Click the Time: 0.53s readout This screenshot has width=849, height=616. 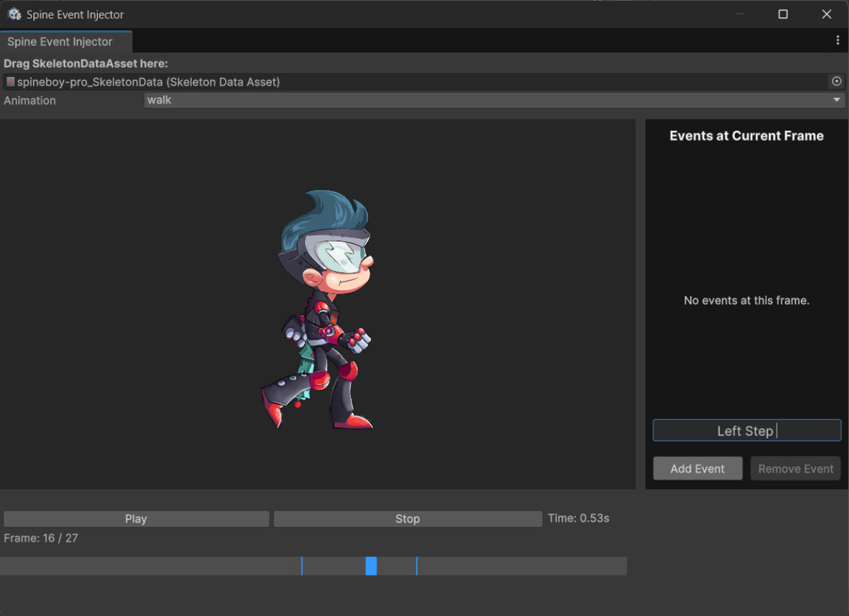pyautogui.click(x=578, y=518)
